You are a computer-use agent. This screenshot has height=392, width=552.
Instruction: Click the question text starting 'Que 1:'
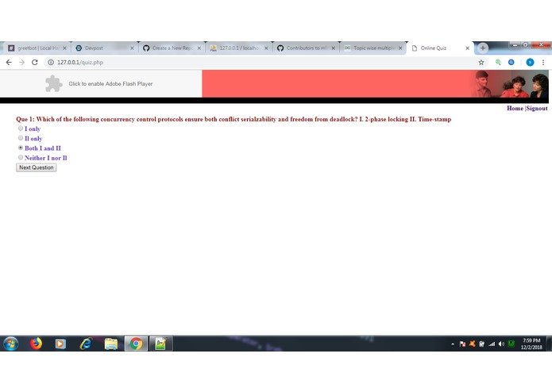pos(234,119)
